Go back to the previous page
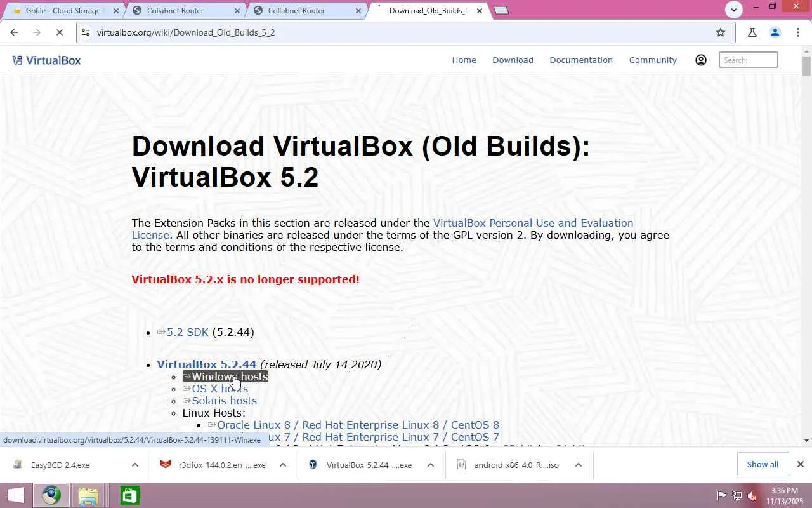The width and height of the screenshot is (812, 508). pos(14,32)
